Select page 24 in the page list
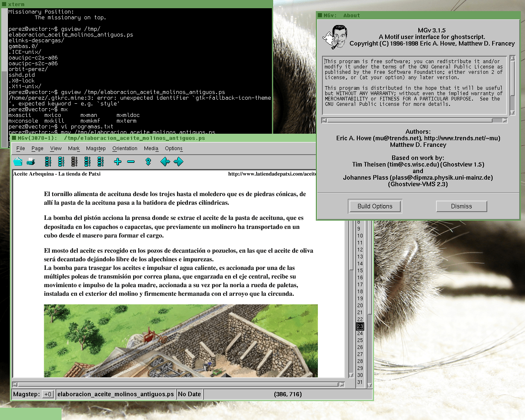 [360, 333]
